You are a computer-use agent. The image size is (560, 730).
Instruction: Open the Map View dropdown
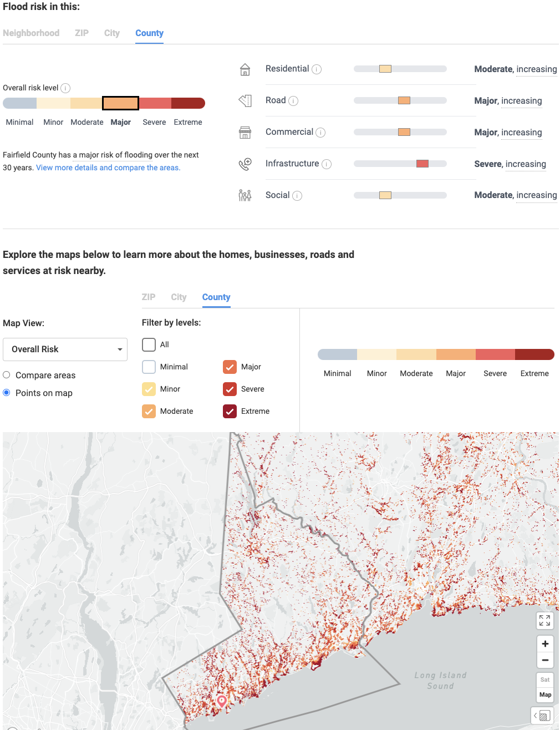tap(65, 349)
